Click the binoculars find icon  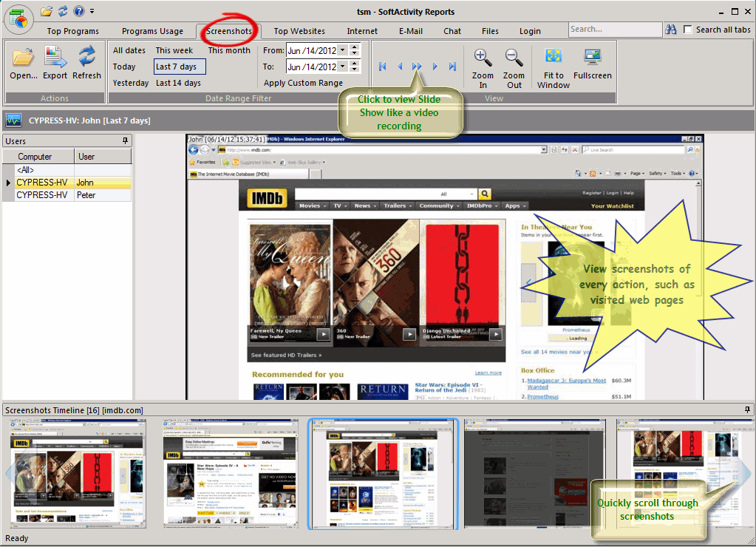671,30
